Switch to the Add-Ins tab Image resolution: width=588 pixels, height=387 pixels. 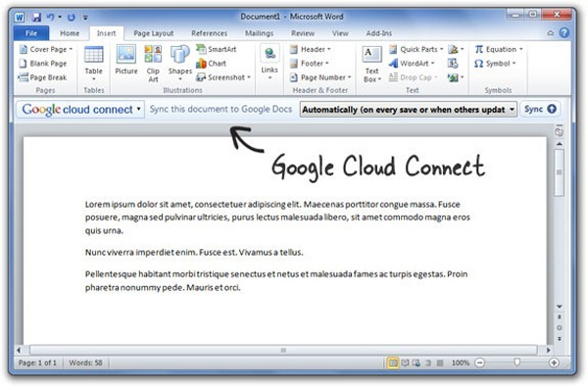tap(378, 33)
